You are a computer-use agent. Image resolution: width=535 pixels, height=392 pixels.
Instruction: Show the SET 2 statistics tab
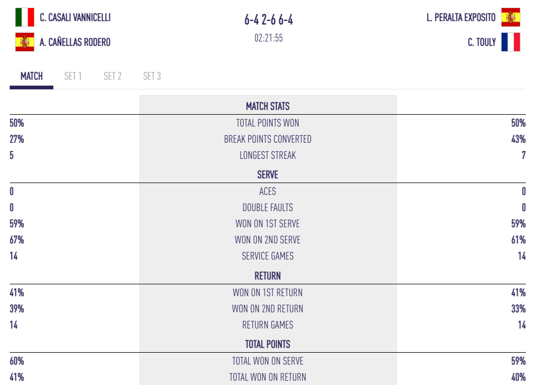(113, 76)
